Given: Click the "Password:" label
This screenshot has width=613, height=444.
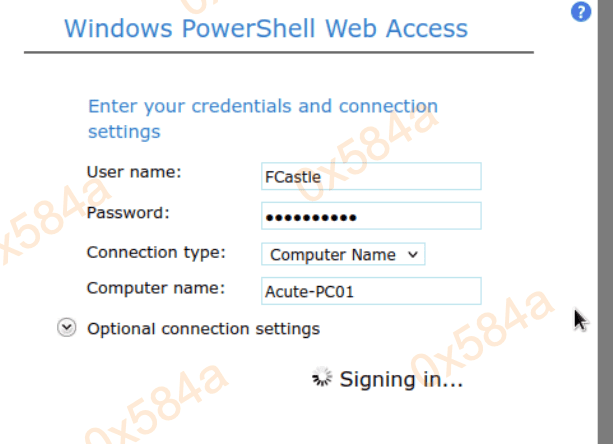Looking at the screenshot, I should point(128,212).
